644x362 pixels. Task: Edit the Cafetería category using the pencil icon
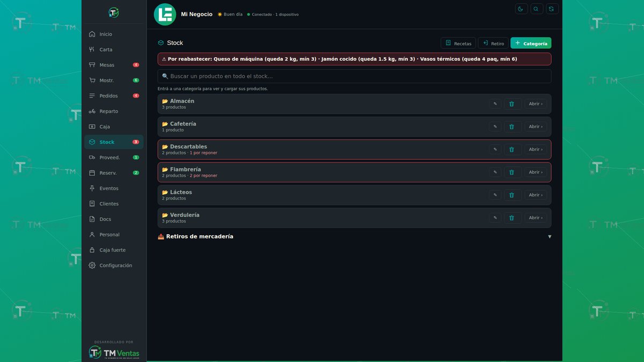pos(495,127)
